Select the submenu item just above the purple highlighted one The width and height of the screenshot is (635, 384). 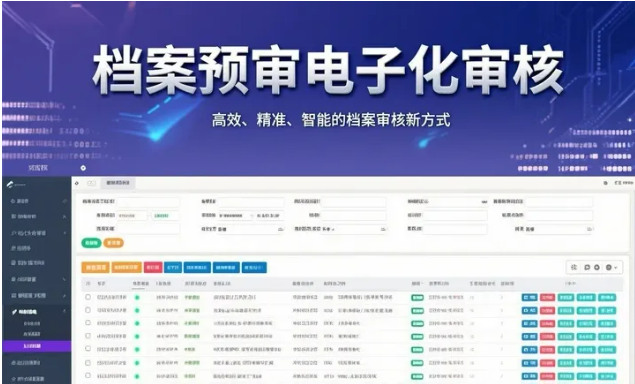pyautogui.click(x=32, y=334)
